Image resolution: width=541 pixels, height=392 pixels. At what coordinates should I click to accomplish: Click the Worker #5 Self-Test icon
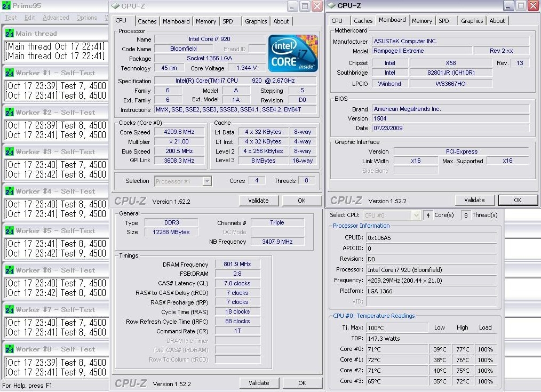coord(9,230)
